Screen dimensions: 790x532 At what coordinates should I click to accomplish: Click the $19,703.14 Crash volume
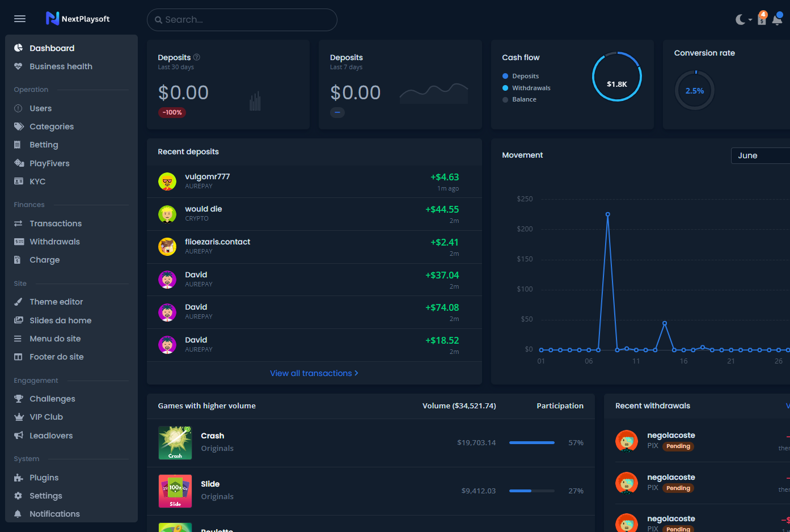[476, 442]
